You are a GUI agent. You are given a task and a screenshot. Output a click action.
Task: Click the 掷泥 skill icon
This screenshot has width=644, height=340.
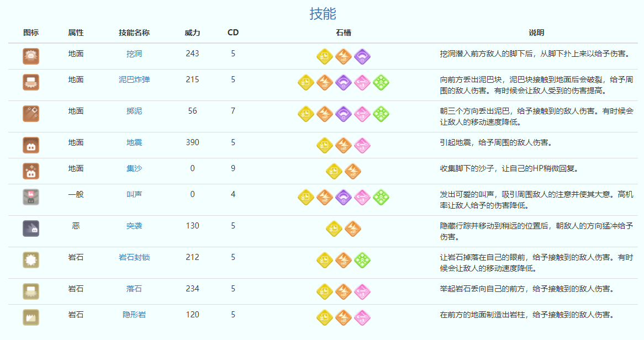click(x=31, y=114)
